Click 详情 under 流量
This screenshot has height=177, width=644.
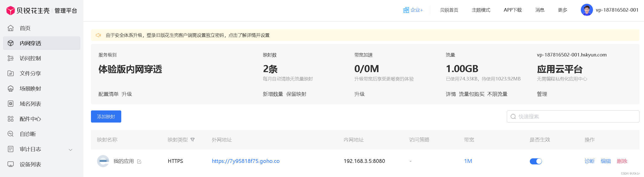click(451, 94)
